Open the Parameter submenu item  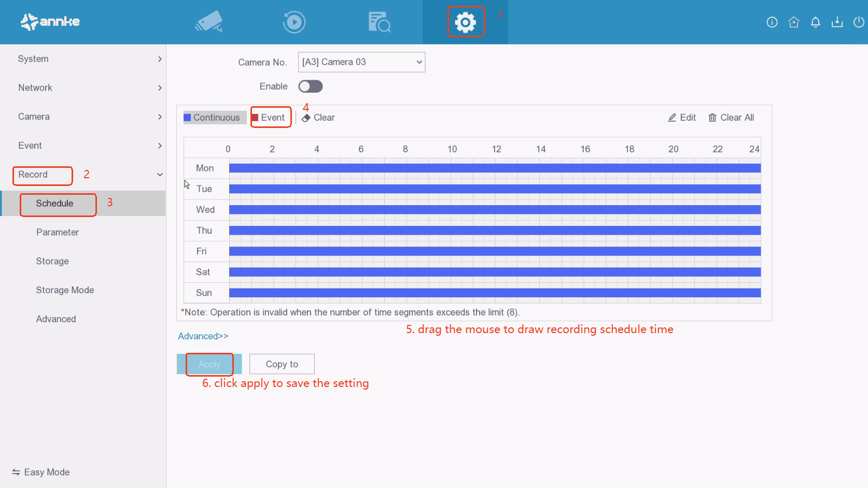58,233
